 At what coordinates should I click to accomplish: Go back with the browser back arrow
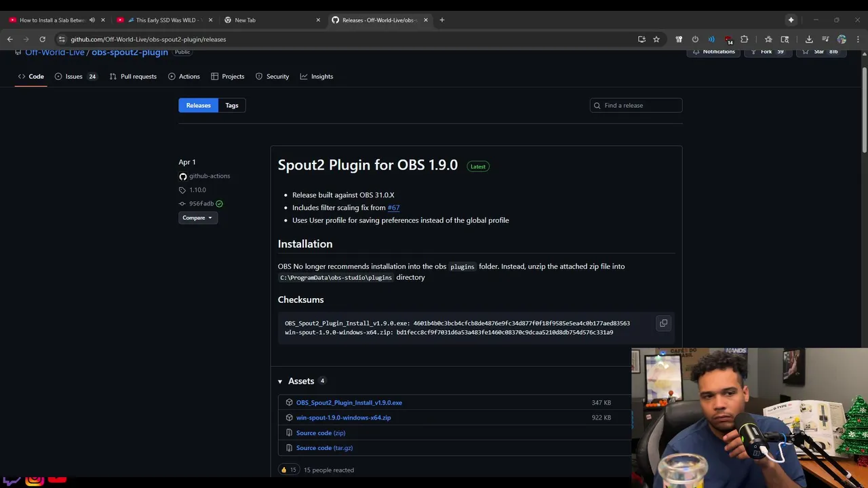(x=9, y=39)
